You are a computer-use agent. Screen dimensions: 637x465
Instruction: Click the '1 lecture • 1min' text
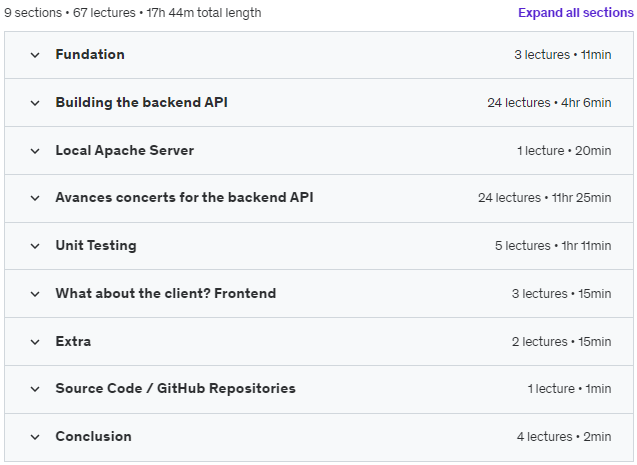click(x=569, y=388)
